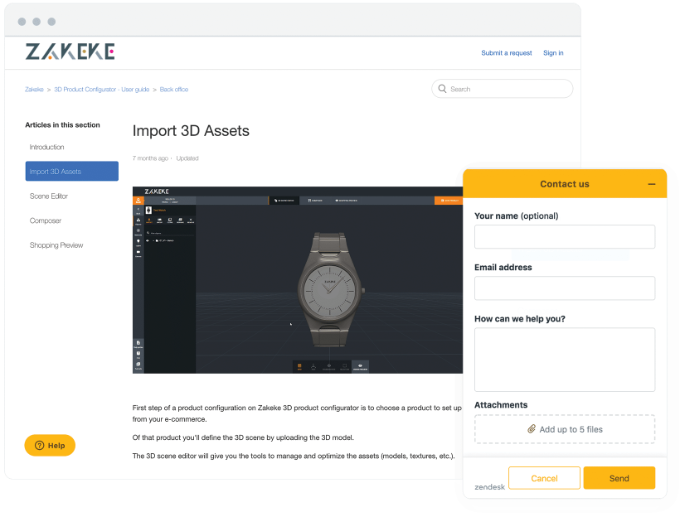
Task: Click the paperclip attachment icon
Action: click(531, 429)
